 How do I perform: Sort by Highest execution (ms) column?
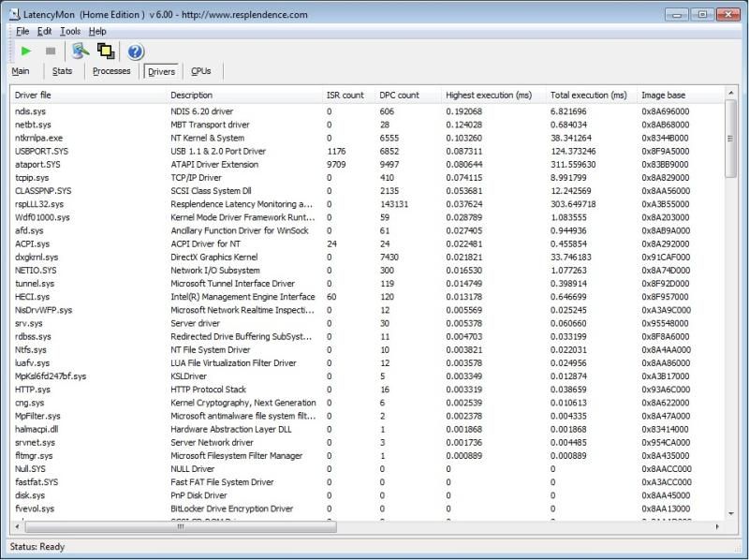click(488, 95)
